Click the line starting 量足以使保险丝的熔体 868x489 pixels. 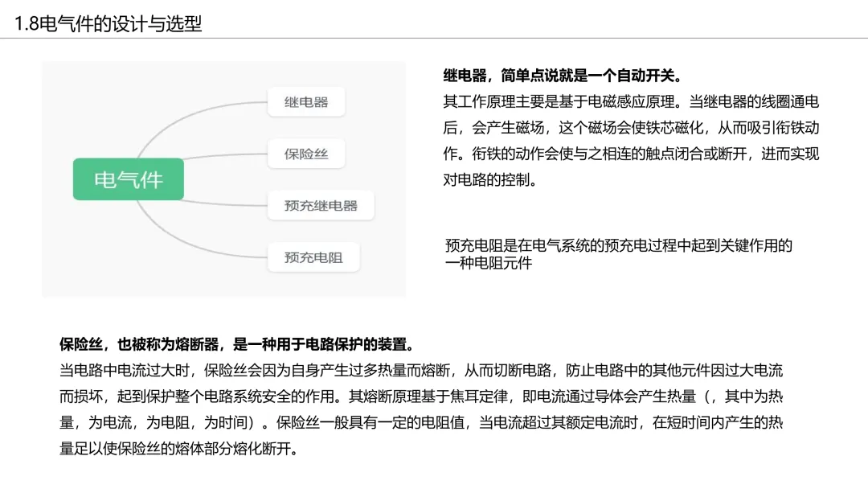(178, 448)
